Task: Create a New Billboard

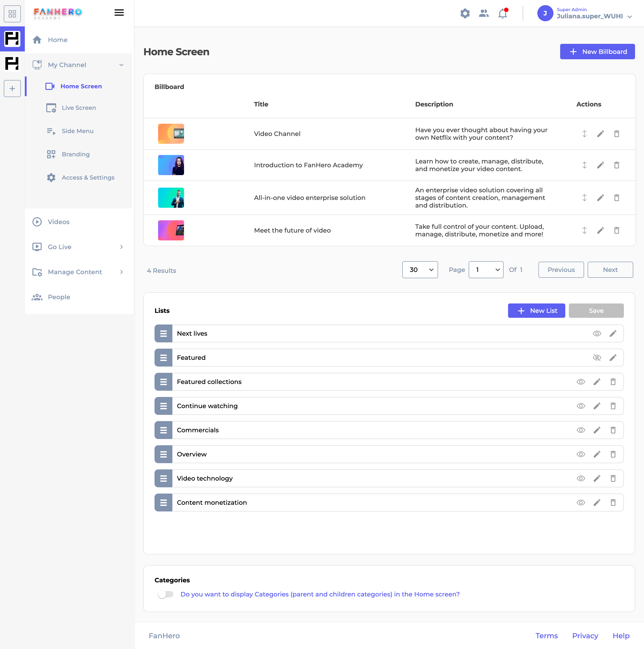Action: click(597, 51)
